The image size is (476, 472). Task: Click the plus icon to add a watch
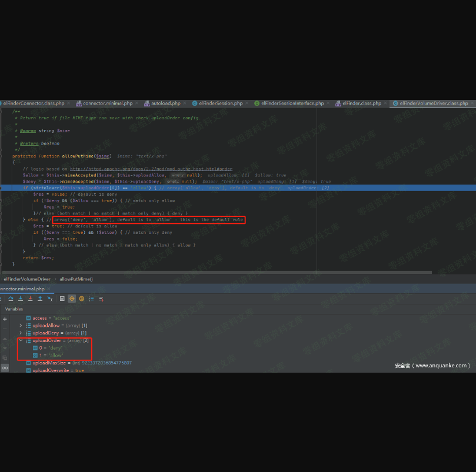pos(5,319)
